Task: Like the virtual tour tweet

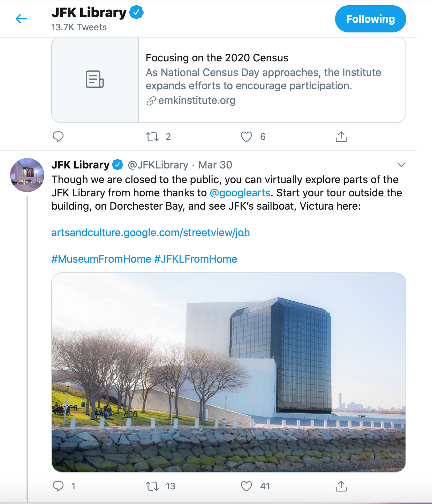Action: pos(246,486)
